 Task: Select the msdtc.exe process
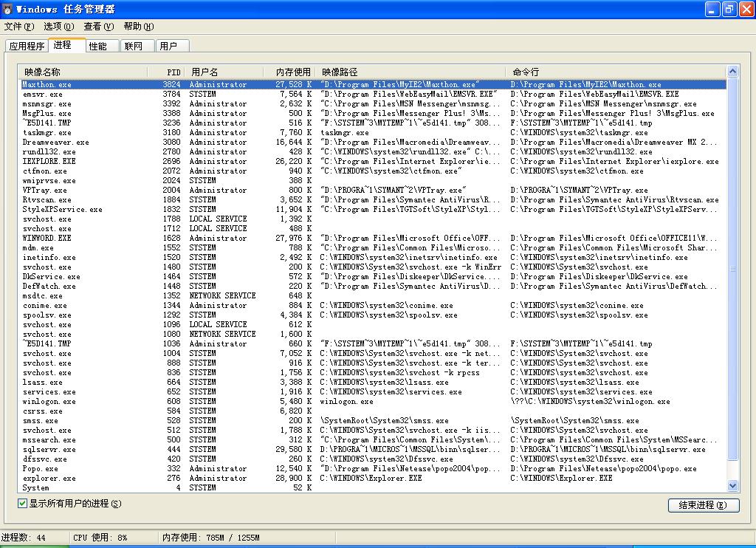(x=374, y=295)
